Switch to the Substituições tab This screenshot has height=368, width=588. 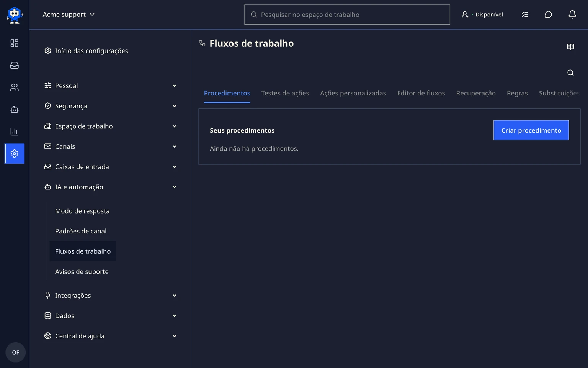point(559,93)
